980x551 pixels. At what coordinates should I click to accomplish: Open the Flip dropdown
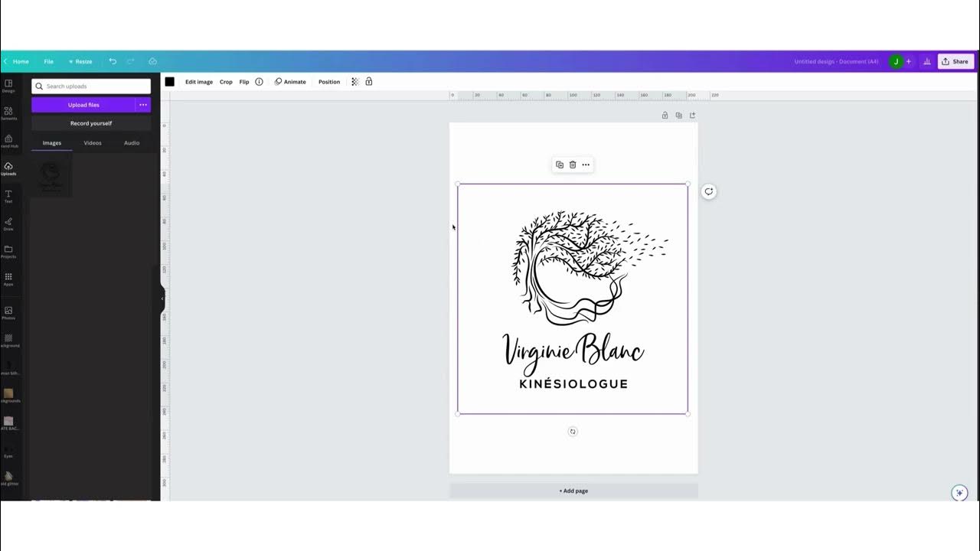[244, 82]
